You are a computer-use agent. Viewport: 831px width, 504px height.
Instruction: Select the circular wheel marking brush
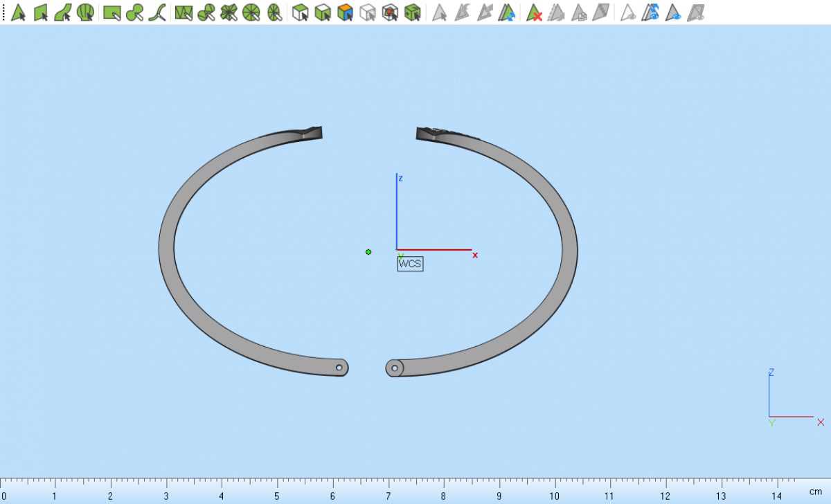[x=251, y=12]
